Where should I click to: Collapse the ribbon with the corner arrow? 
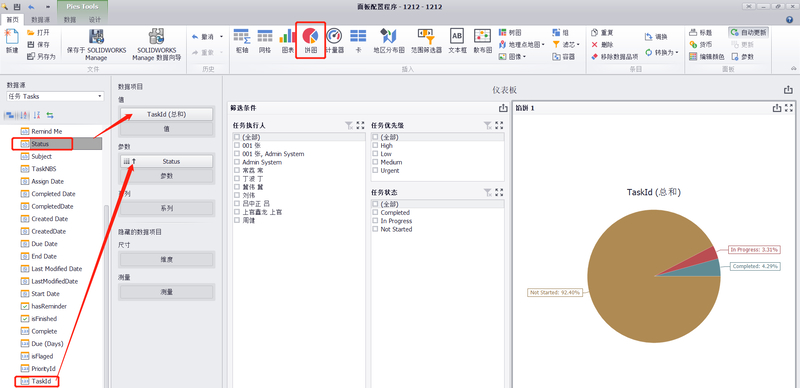click(x=793, y=68)
